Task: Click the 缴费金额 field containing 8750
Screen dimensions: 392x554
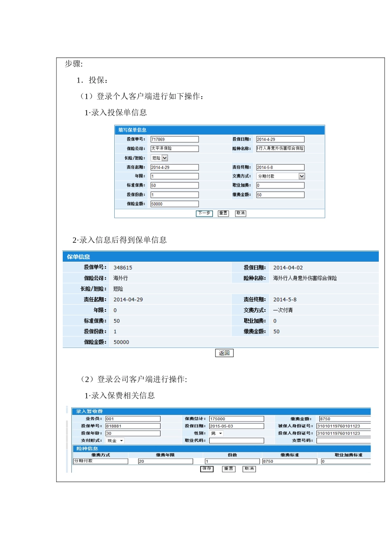Action: point(345,419)
